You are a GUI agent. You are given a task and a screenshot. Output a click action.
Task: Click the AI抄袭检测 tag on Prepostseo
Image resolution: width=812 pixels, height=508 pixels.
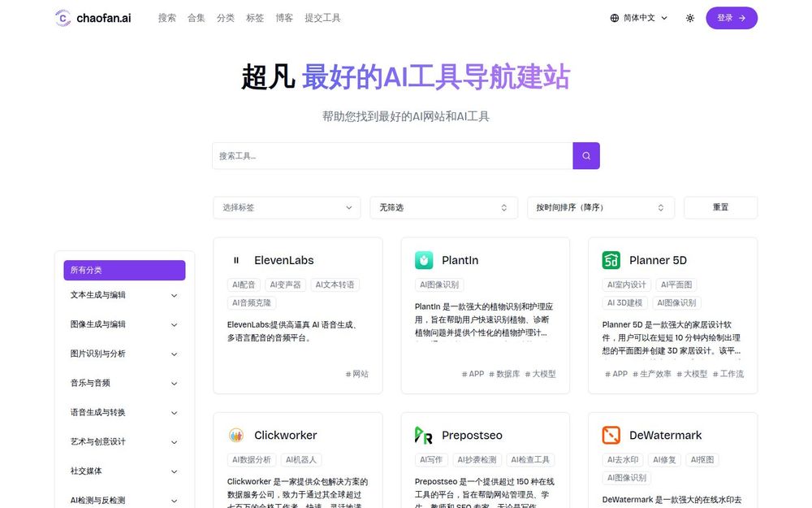[x=477, y=460]
